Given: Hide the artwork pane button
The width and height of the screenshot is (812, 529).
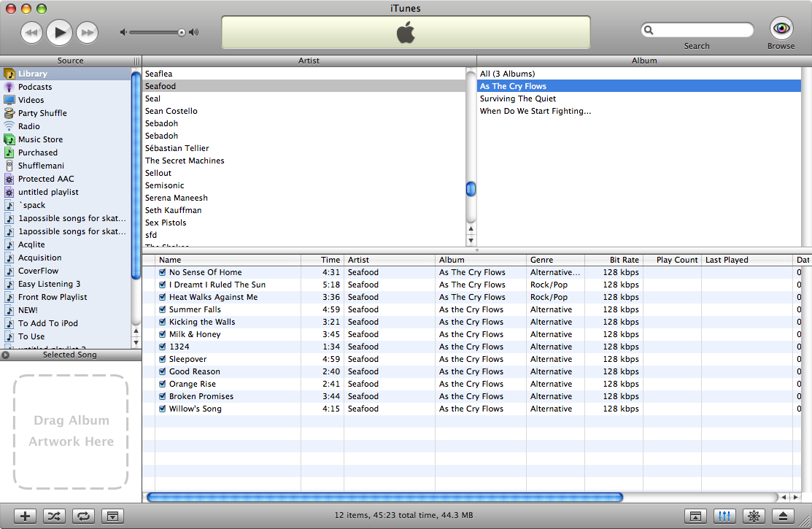Looking at the screenshot, I should (x=112, y=516).
